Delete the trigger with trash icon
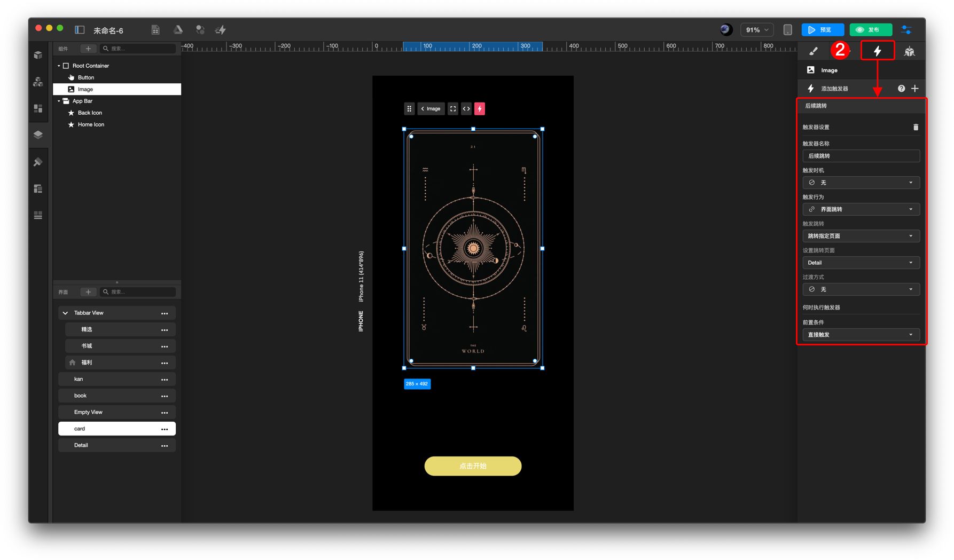This screenshot has width=954, height=560. pyautogui.click(x=916, y=127)
